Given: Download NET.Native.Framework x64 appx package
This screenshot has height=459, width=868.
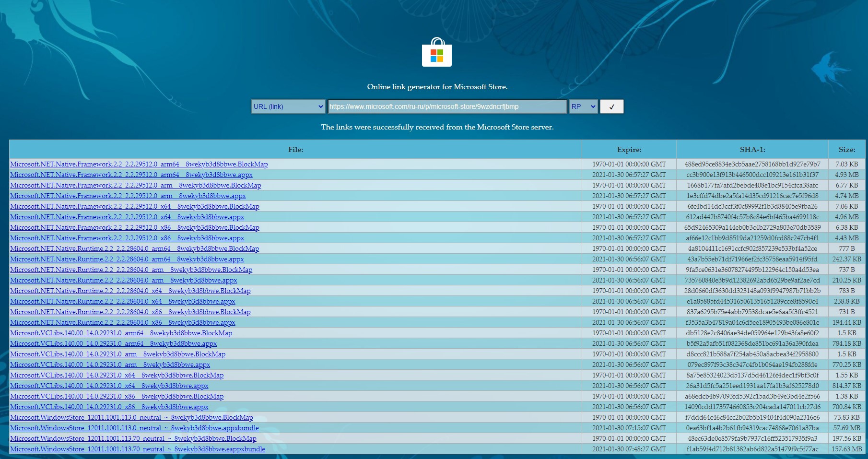Looking at the screenshot, I should (x=127, y=217).
